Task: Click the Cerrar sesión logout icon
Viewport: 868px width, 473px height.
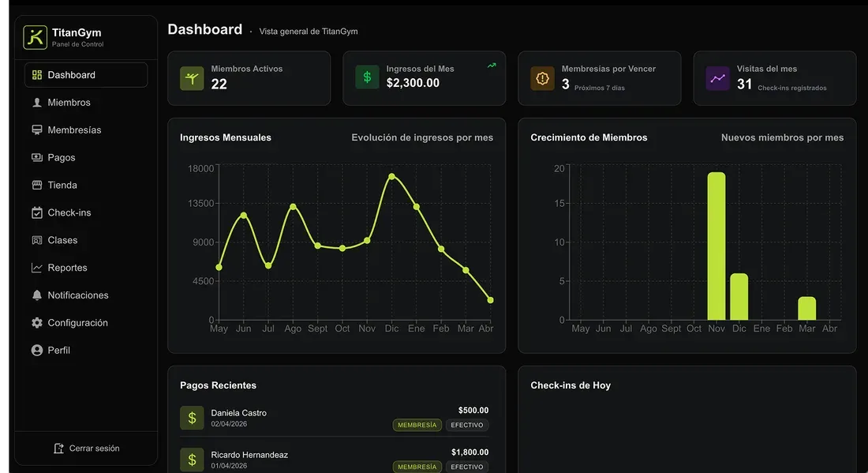Action: pyautogui.click(x=58, y=448)
